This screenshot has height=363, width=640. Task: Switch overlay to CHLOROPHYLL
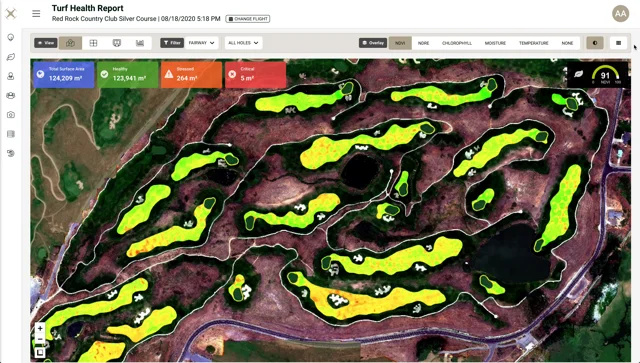(x=457, y=43)
